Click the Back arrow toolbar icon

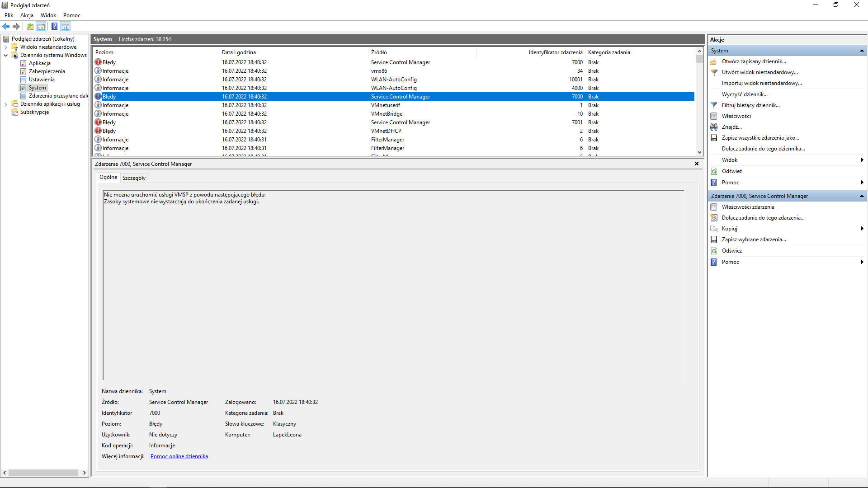[x=6, y=26]
